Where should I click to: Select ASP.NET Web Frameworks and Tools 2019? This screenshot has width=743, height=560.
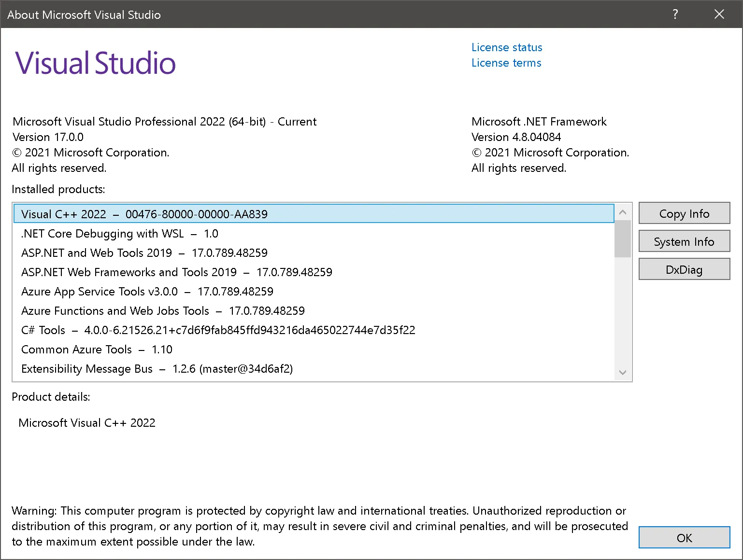pos(314,272)
